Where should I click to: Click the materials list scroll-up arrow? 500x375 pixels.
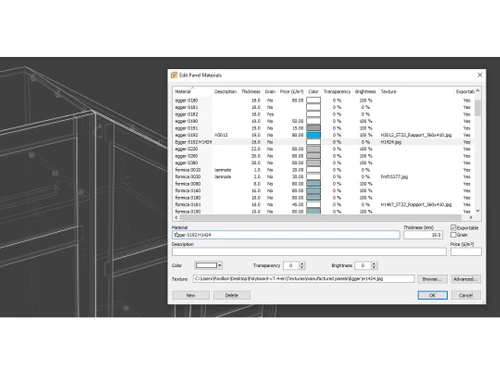point(478,91)
